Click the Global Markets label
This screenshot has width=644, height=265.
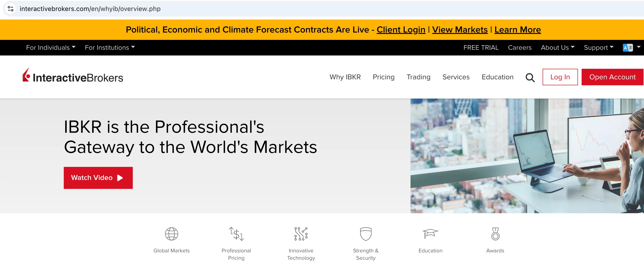click(x=172, y=251)
